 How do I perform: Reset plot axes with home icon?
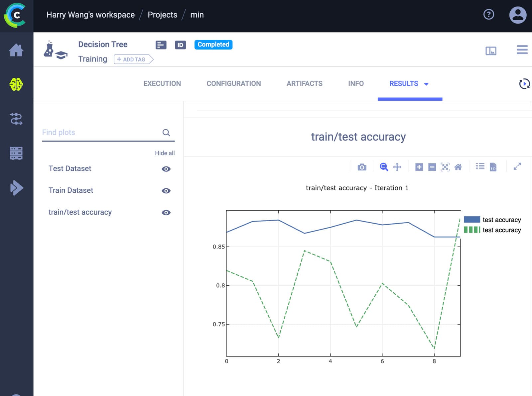[458, 167]
